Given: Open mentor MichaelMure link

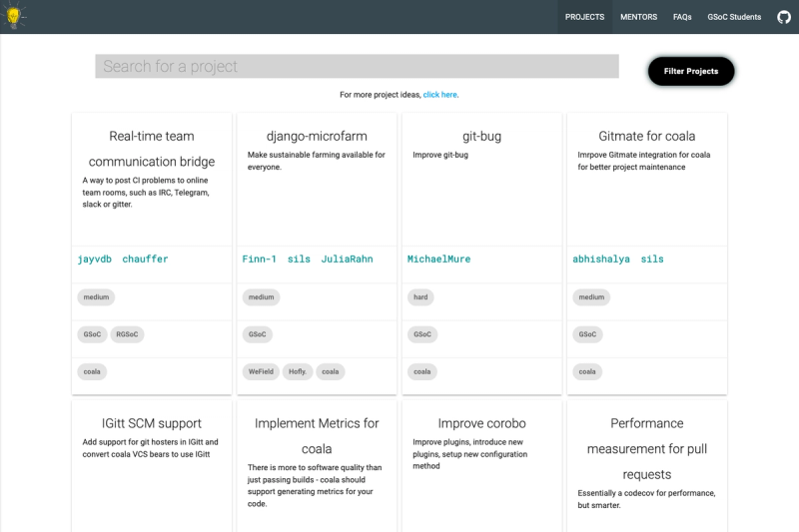Looking at the screenshot, I should coord(438,260).
